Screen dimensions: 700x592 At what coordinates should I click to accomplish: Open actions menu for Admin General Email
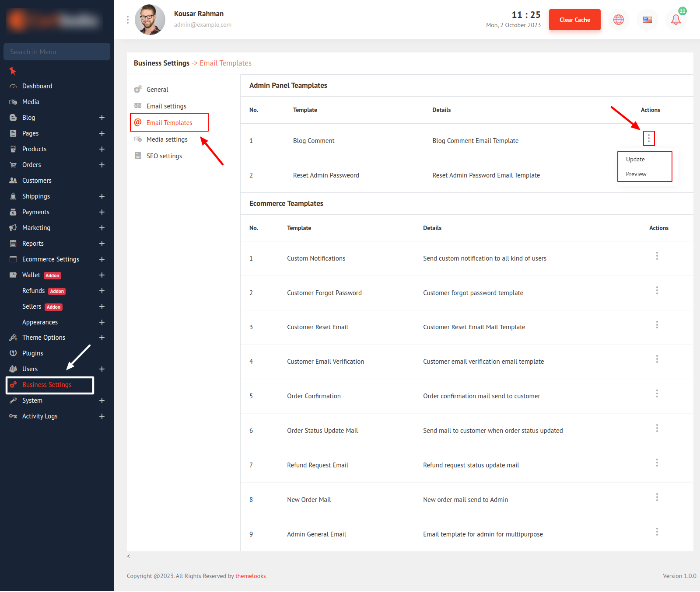coord(657,532)
